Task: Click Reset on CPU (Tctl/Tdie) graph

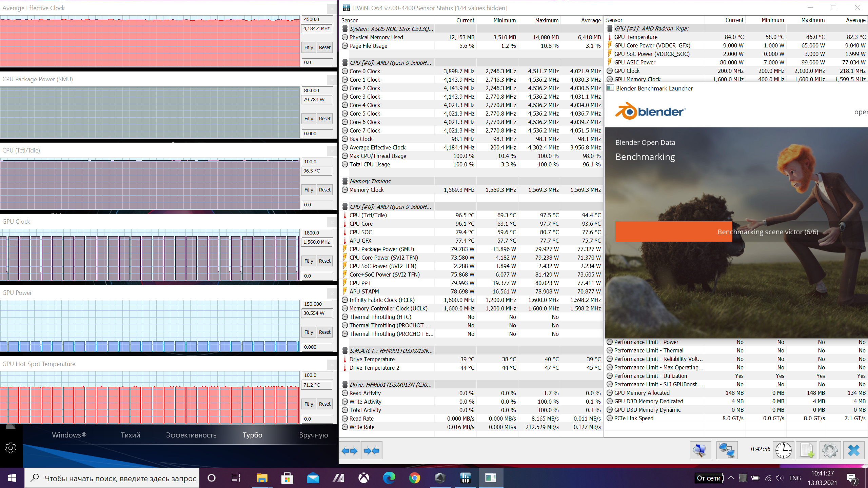Action: pos(324,190)
